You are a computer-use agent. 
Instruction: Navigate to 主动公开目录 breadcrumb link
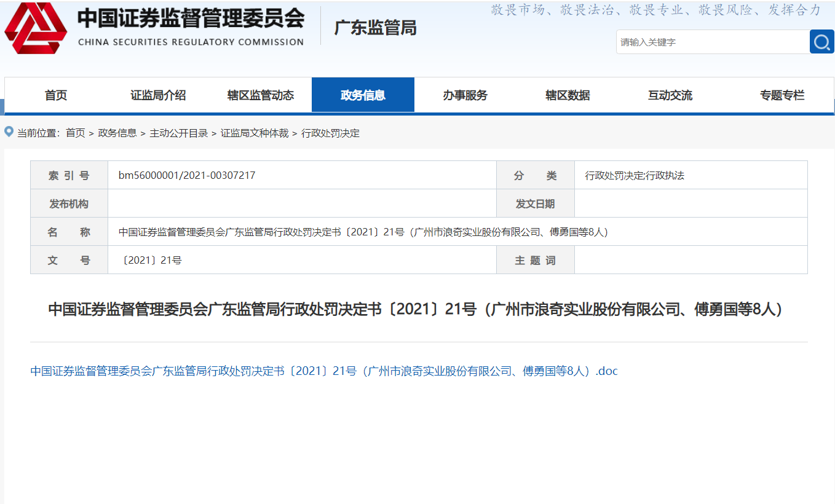pyautogui.click(x=179, y=133)
